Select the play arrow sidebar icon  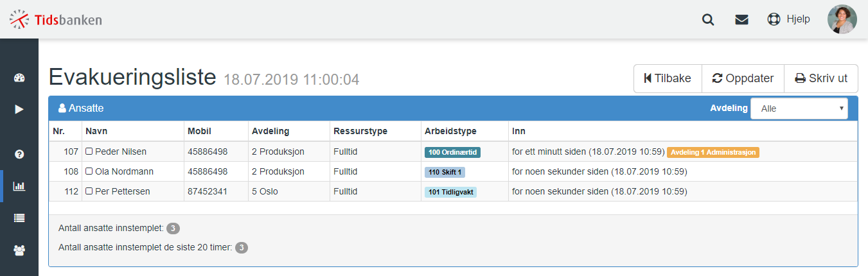pyautogui.click(x=19, y=109)
